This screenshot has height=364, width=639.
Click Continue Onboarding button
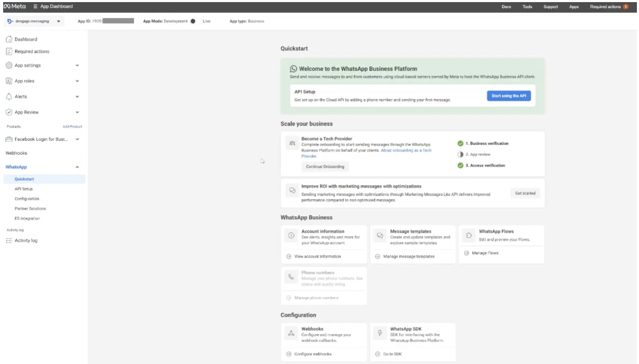pyautogui.click(x=325, y=167)
